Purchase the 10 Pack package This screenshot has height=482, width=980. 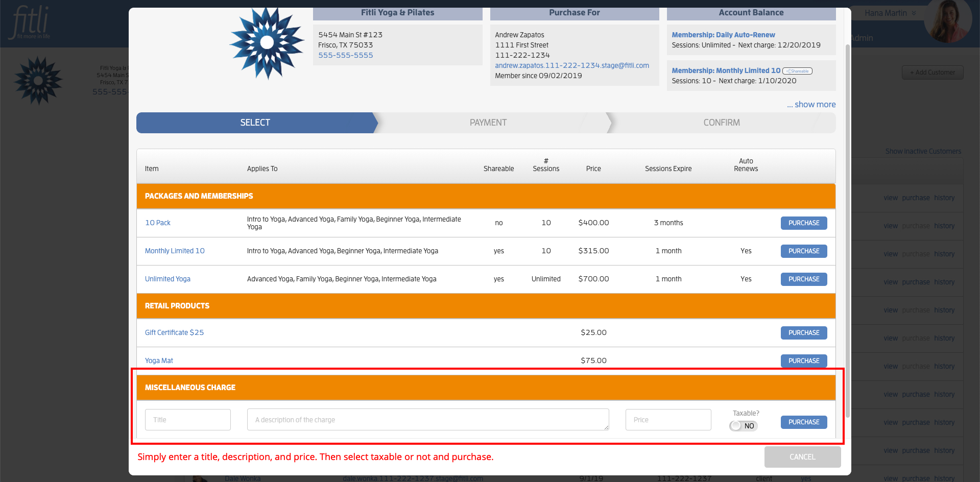(x=804, y=223)
